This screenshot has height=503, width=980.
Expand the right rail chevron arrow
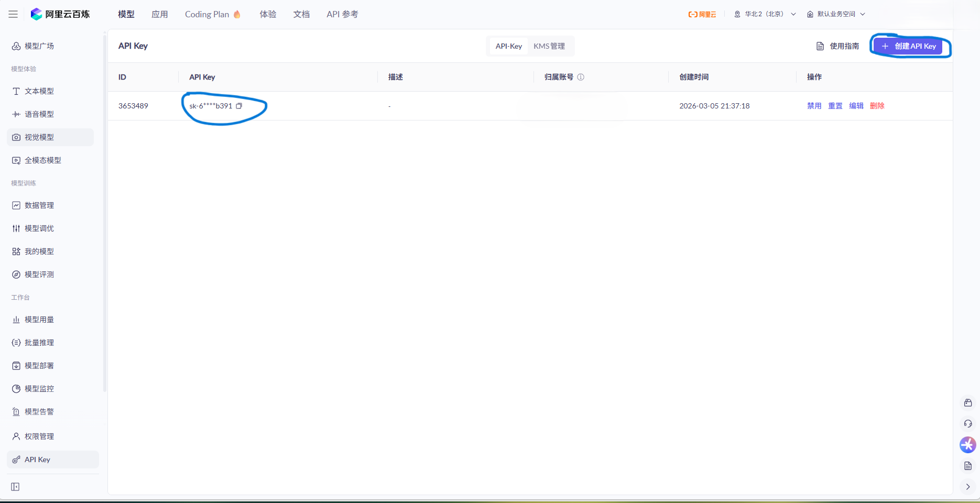968,487
